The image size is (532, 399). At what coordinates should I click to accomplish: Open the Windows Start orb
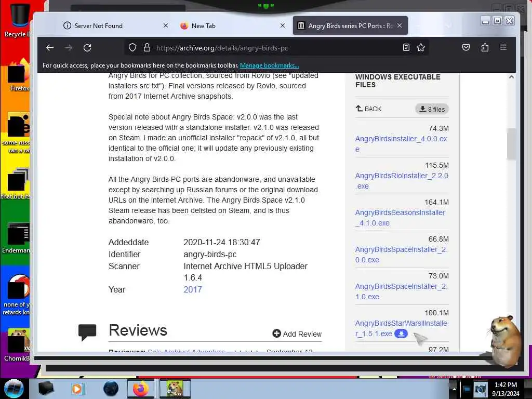(14, 389)
